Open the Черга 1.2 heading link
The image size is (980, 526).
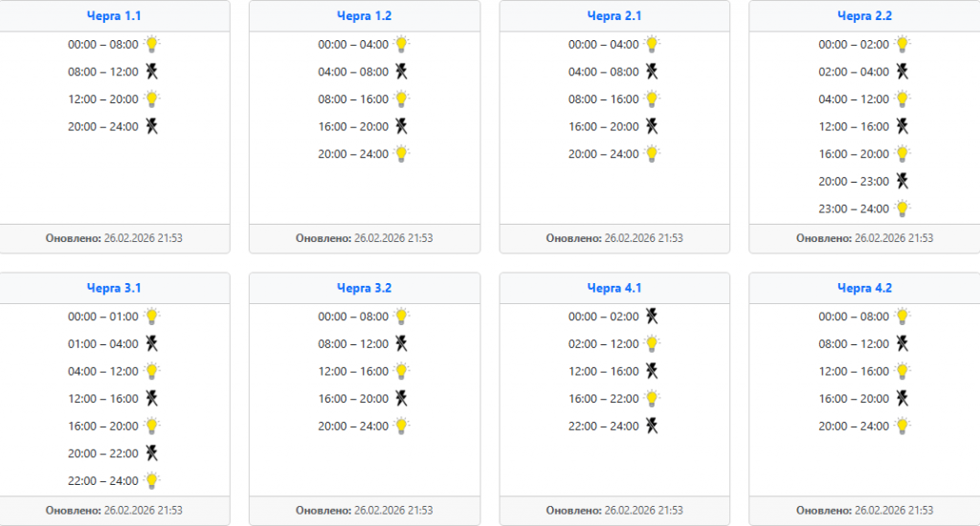point(364,16)
